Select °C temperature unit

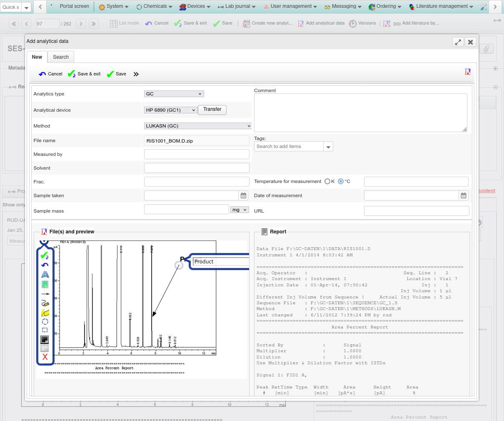point(341,181)
